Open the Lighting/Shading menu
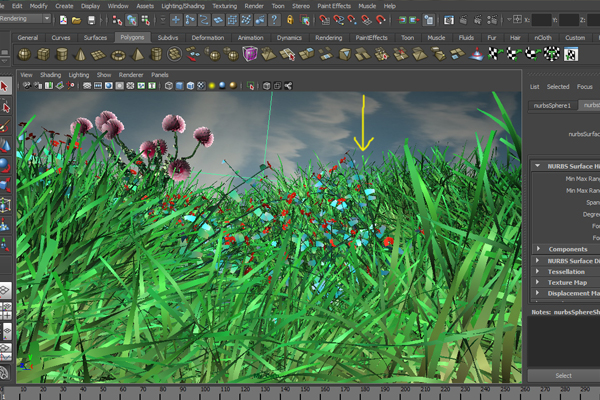 tap(183, 6)
